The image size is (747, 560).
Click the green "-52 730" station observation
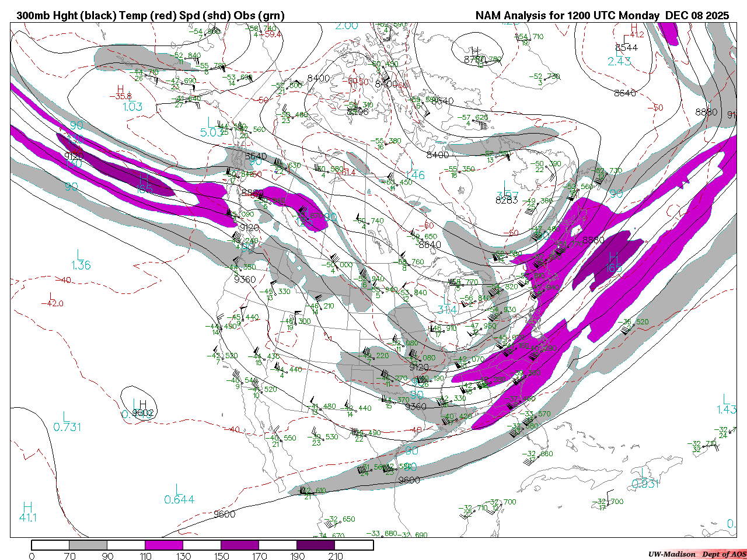tap(544, 76)
